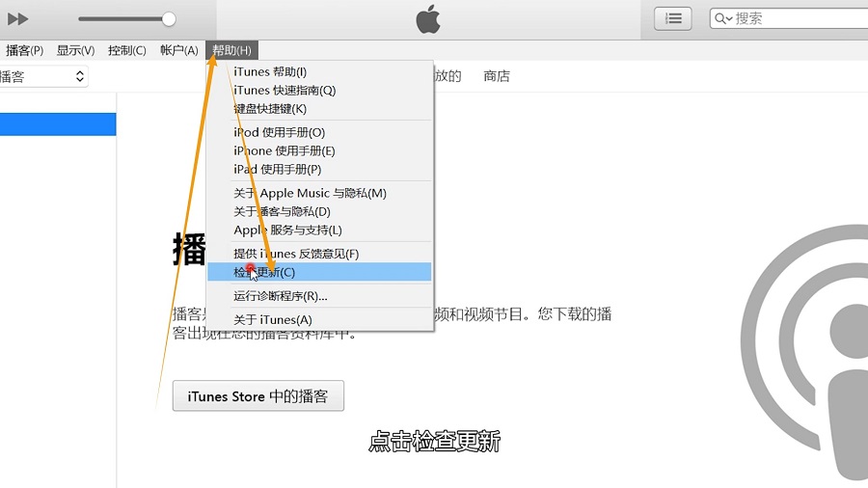868x488 pixels.
Task: Open 键盘快捷键(K) entry
Action: (x=319, y=108)
